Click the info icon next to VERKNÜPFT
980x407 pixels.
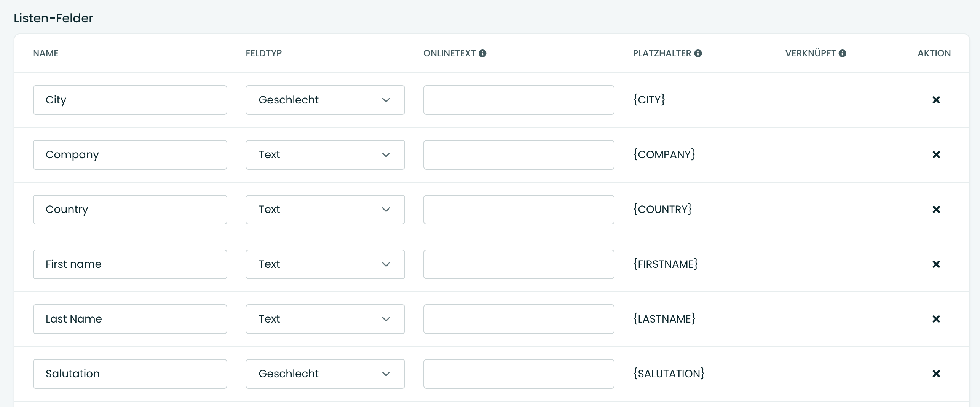click(843, 53)
